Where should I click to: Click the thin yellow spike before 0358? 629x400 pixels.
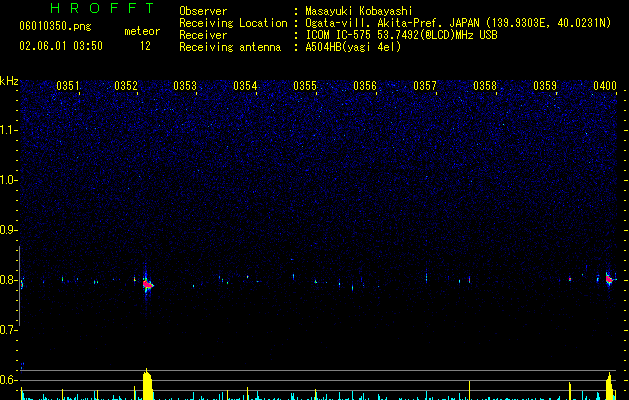point(469,390)
